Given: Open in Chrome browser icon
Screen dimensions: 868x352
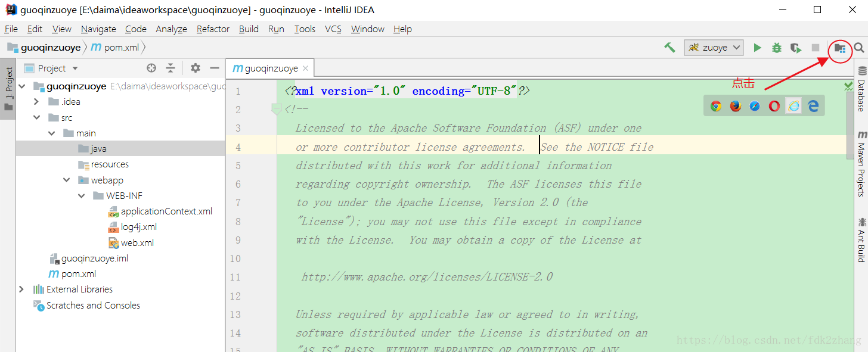Looking at the screenshot, I should point(716,106).
